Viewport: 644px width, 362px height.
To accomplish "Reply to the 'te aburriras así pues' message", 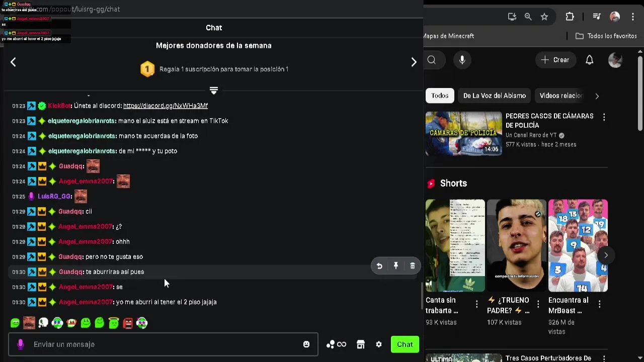I will pyautogui.click(x=379, y=266).
